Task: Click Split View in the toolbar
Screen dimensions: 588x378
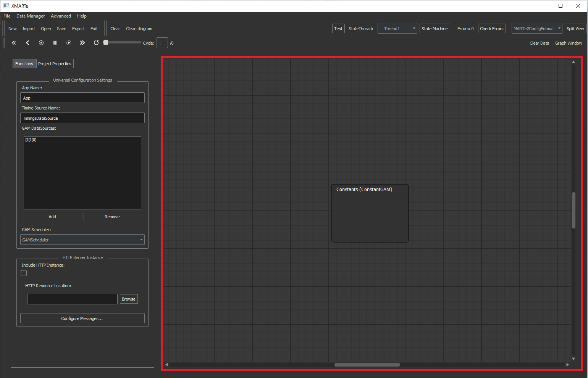Action: [x=575, y=29]
